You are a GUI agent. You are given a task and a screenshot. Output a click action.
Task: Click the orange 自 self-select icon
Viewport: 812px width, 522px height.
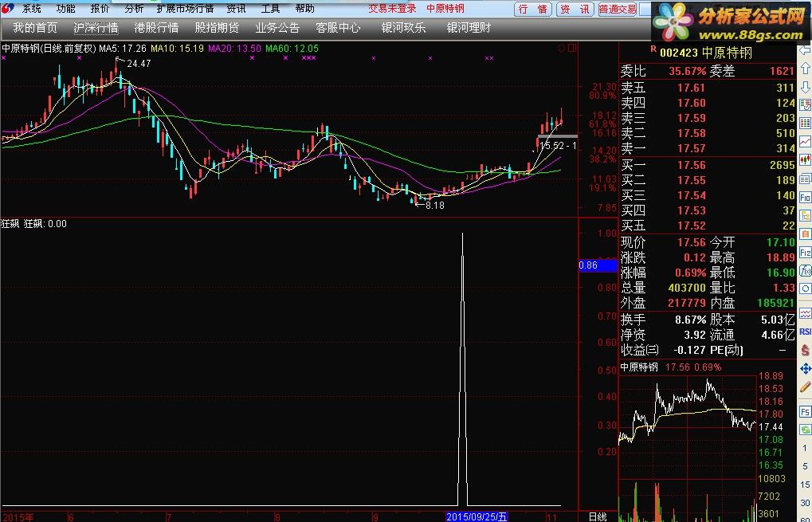806,234
